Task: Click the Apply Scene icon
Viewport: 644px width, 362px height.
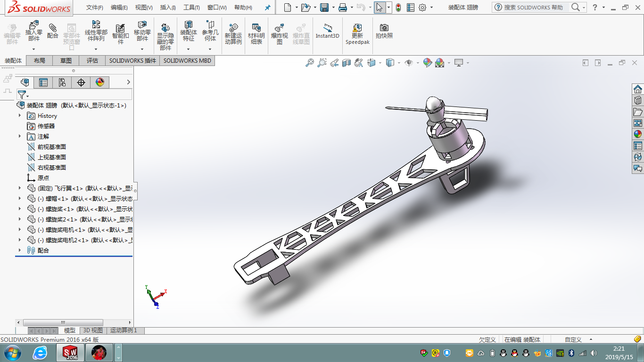Action: 440,62
